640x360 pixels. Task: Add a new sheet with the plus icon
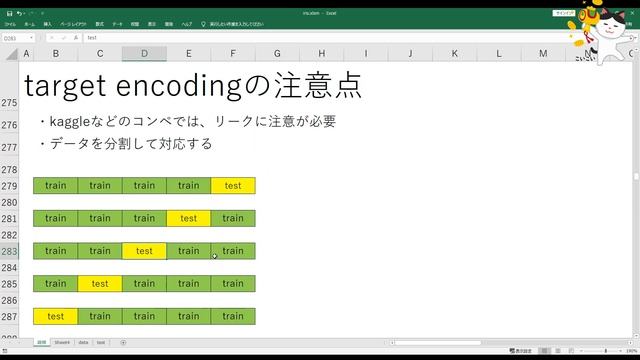point(123,342)
